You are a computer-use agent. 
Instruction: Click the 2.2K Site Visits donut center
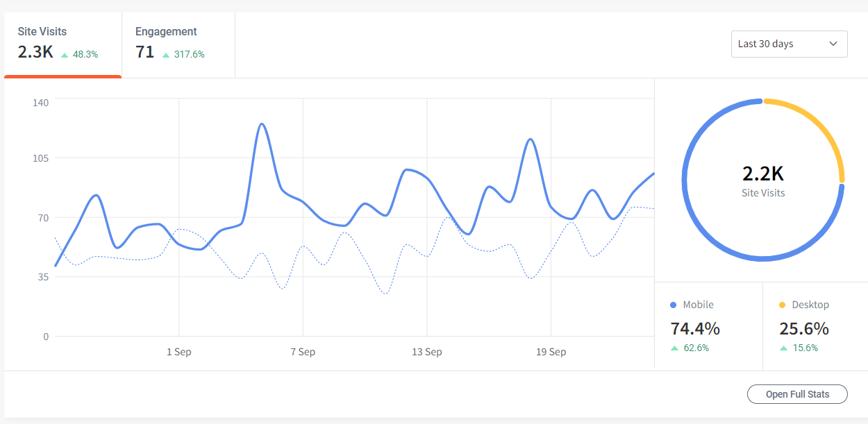pyautogui.click(x=763, y=180)
